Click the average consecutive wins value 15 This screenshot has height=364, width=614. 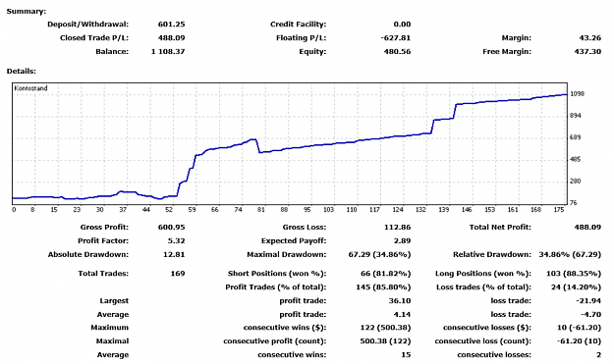tap(406, 355)
